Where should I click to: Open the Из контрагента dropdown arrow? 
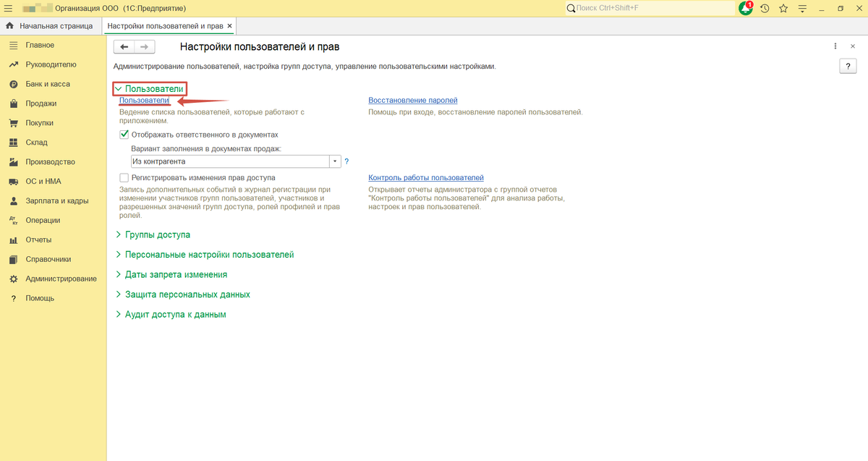(335, 162)
